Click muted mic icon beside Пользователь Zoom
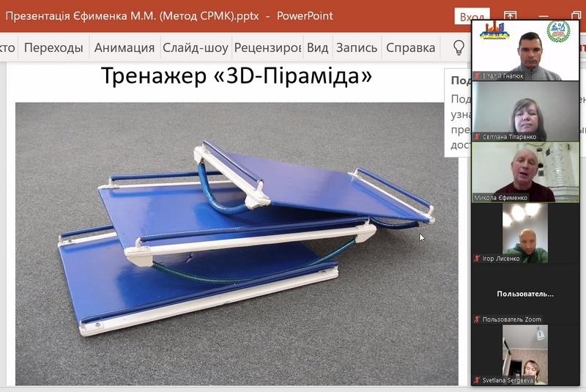 (x=477, y=319)
